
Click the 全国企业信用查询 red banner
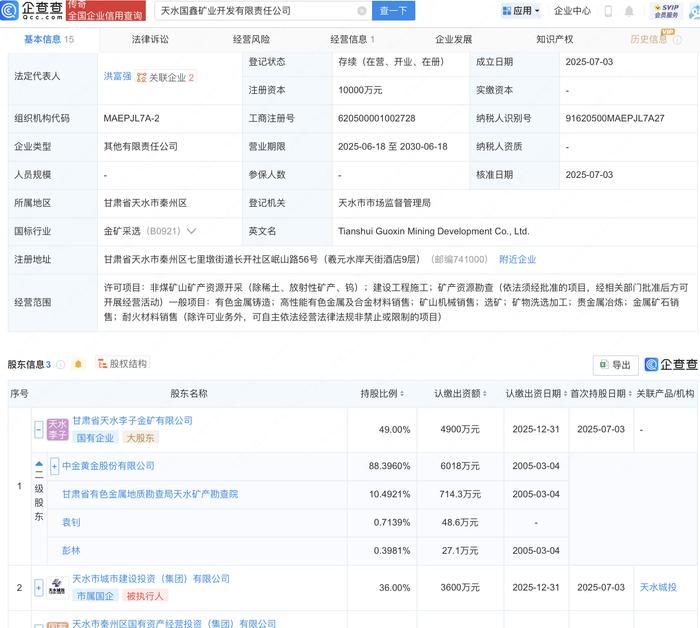click(x=106, y=11)
